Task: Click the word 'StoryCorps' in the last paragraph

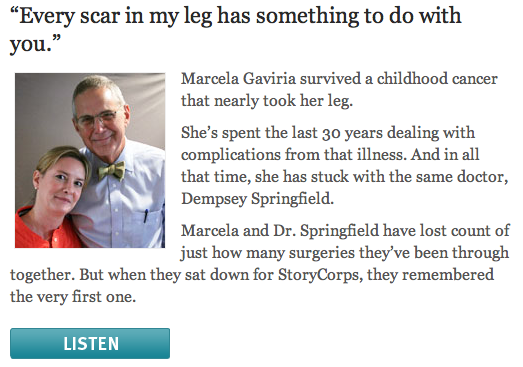Action: [x=320, y=275]
